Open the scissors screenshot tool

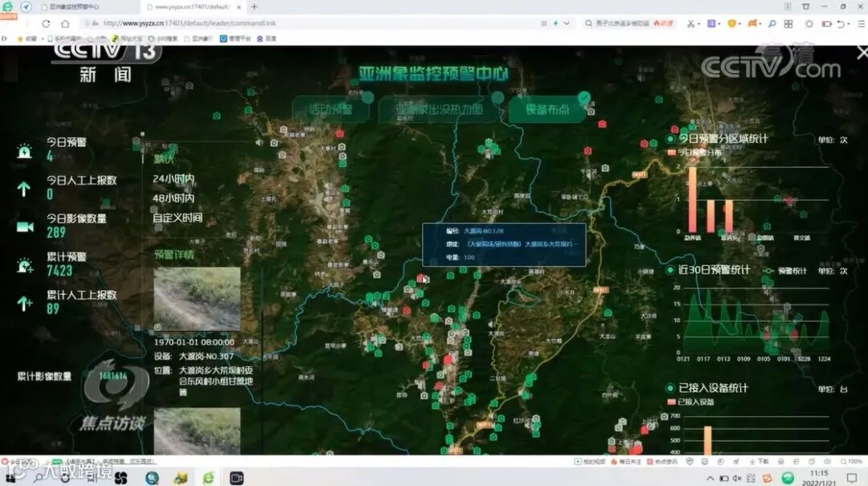tap(690, 24)
